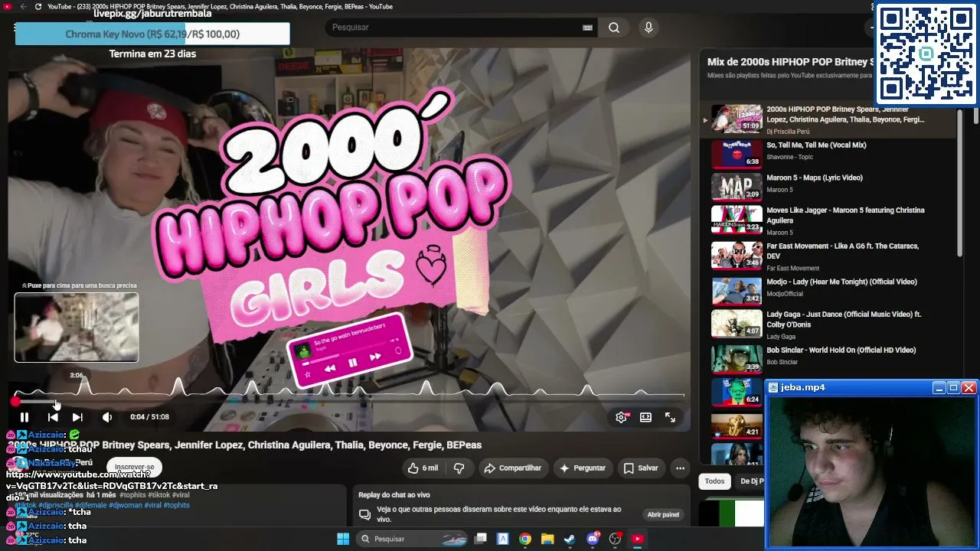Enter fullscreen mode
The image size is (980, 551).
pos(670,417)
